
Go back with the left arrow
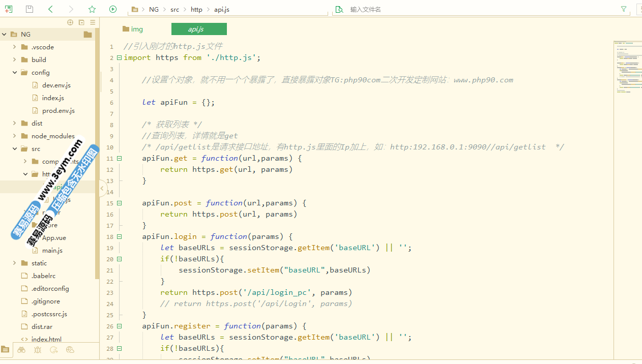[50, 9]
